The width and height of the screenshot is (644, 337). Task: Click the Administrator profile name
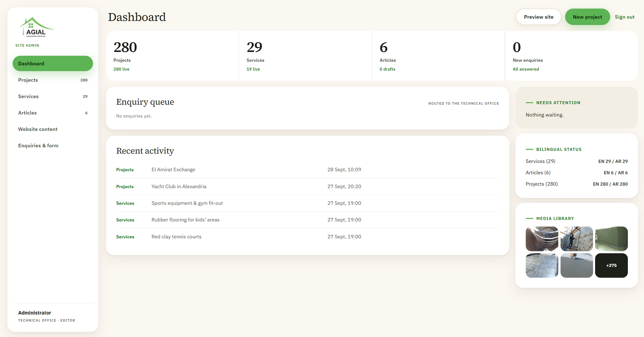(x=35, y=313)
